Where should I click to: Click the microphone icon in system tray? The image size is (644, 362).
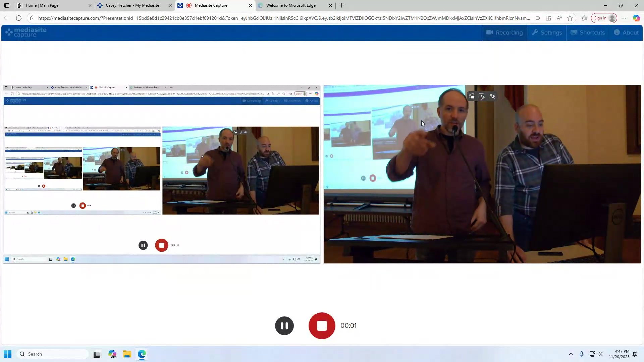(582, 354)
